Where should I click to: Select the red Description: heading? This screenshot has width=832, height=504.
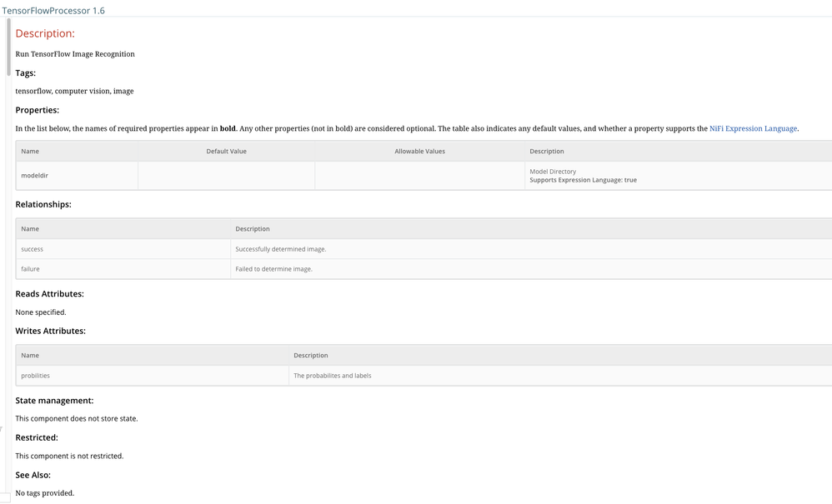pyautogui.click(x=45, y=33)
